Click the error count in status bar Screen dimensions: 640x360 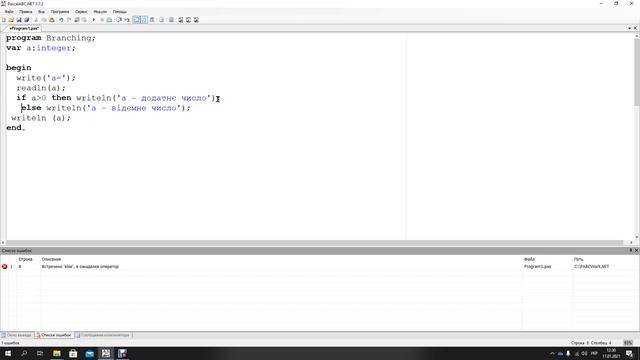click(x=10, y=343)
